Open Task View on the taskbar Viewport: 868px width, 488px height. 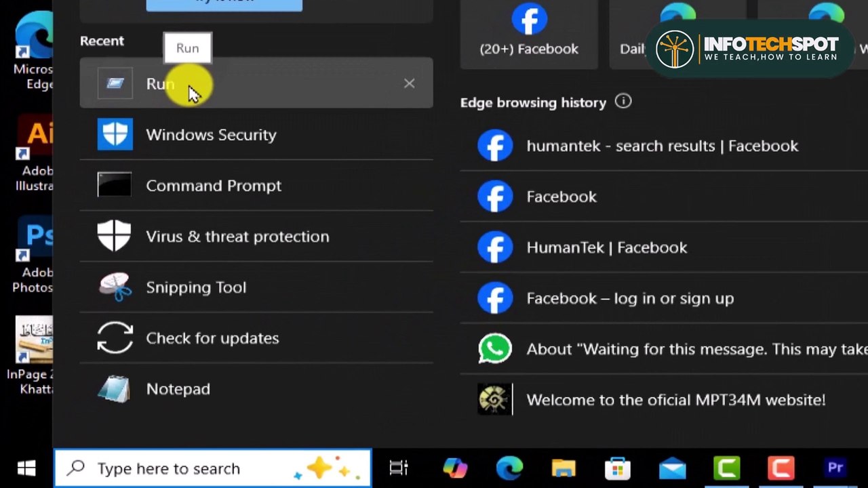399,468
